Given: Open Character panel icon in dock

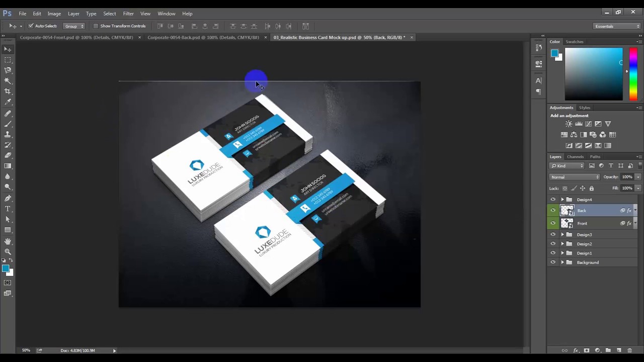Looking at the screenshot, I should pos(538,80).
